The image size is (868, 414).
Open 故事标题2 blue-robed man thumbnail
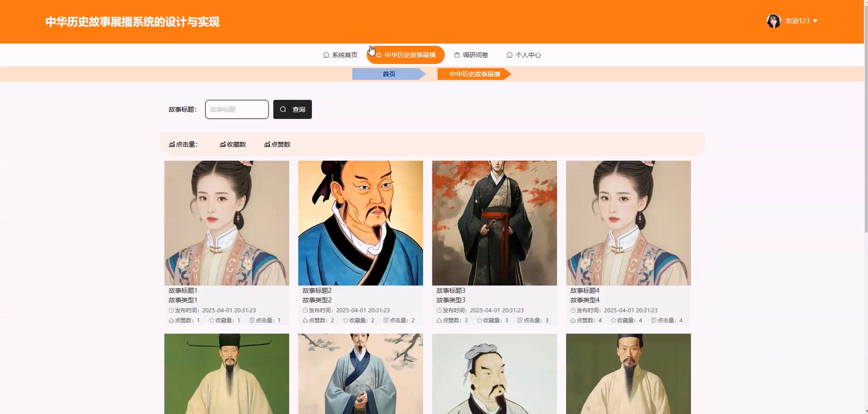click(360, 223)
